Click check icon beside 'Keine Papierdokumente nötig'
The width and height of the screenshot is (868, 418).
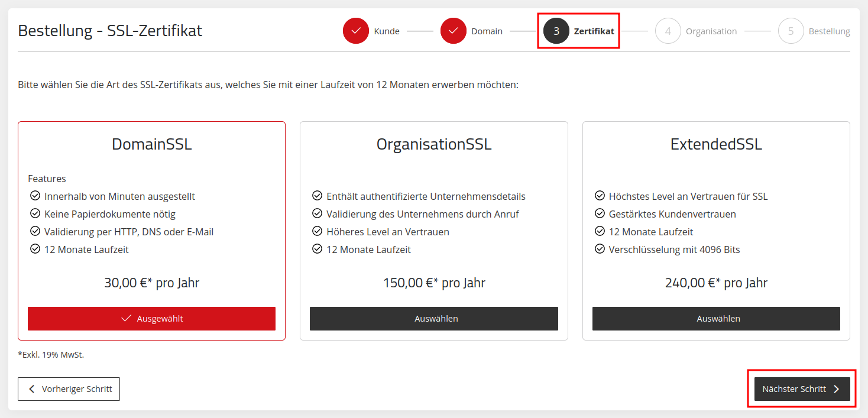pos(35,213)
